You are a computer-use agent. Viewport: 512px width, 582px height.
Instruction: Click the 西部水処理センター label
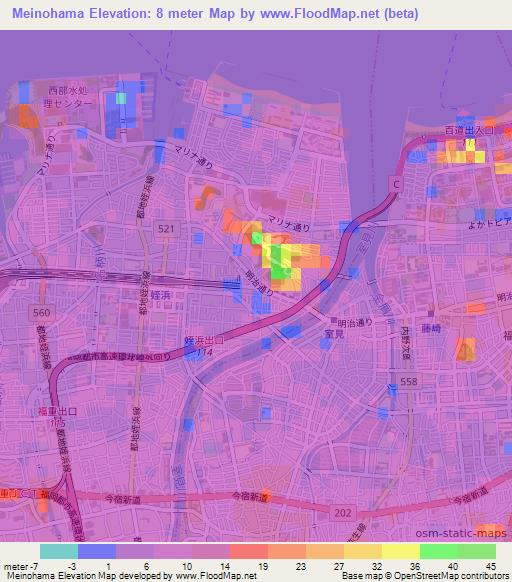[68, 97]
